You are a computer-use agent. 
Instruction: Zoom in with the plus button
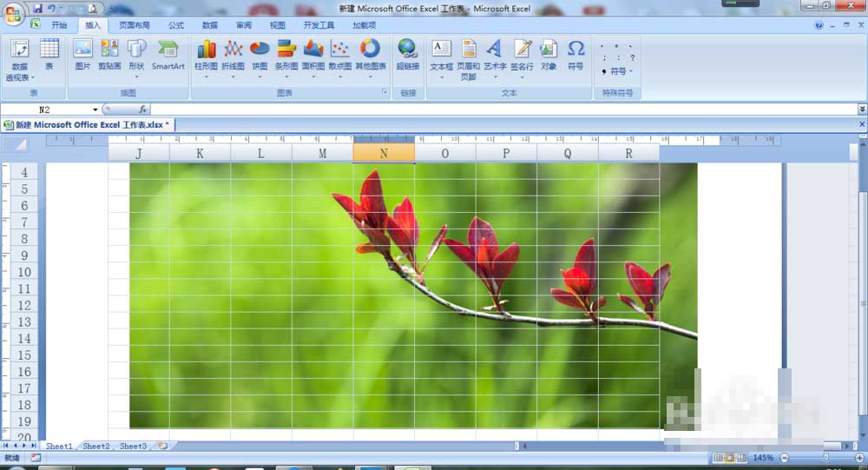click(x=859, y=458)
